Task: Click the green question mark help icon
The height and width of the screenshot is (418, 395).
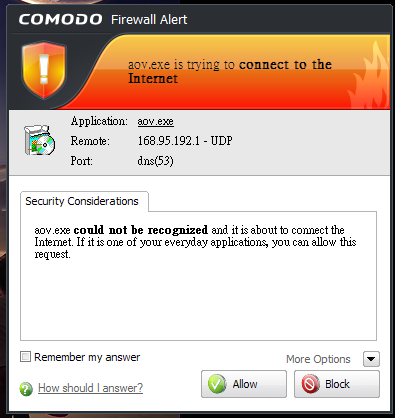Action: (x=26, y=389)
